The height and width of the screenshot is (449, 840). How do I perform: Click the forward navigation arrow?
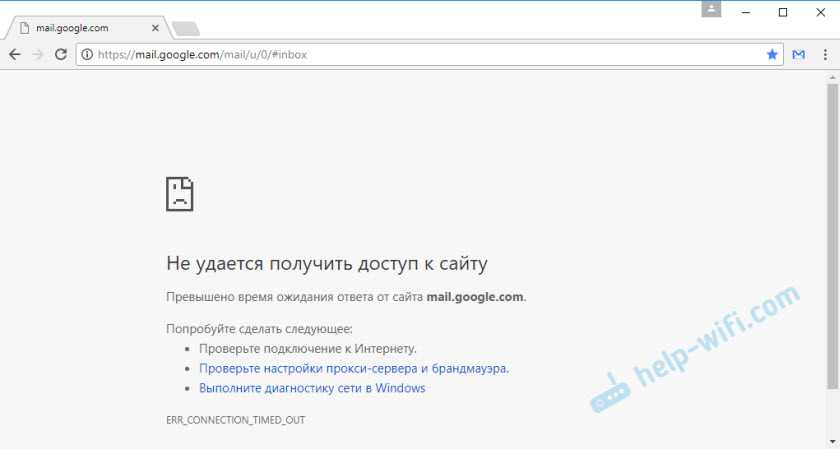pyautogui.click(x=38, y=55)
